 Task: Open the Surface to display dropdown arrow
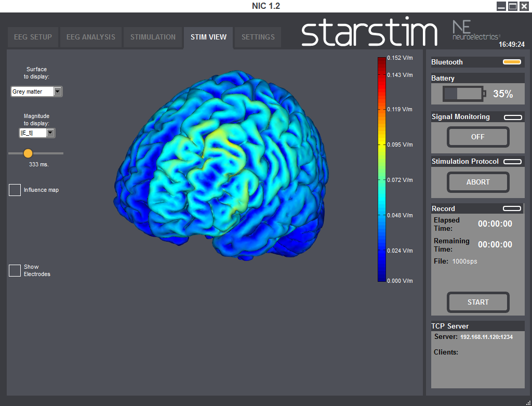point(58,91)
